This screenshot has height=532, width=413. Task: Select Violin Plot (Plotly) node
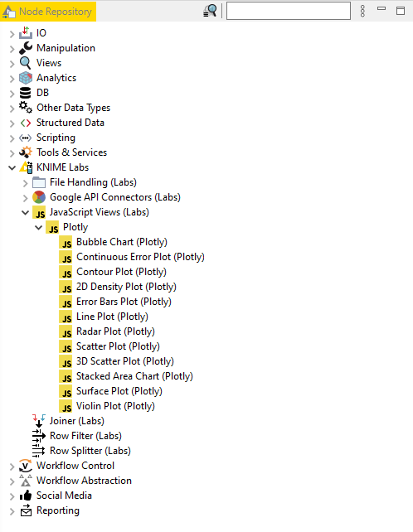point(115,406)
